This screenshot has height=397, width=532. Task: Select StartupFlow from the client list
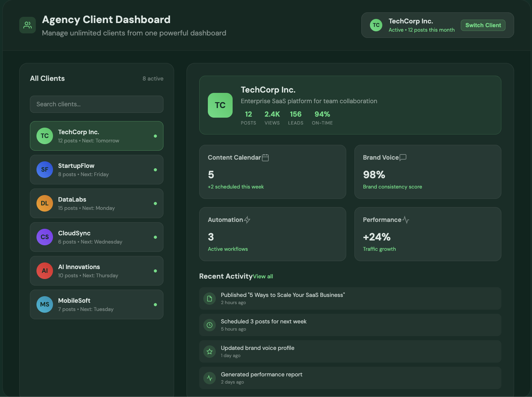tap(97, 170)
